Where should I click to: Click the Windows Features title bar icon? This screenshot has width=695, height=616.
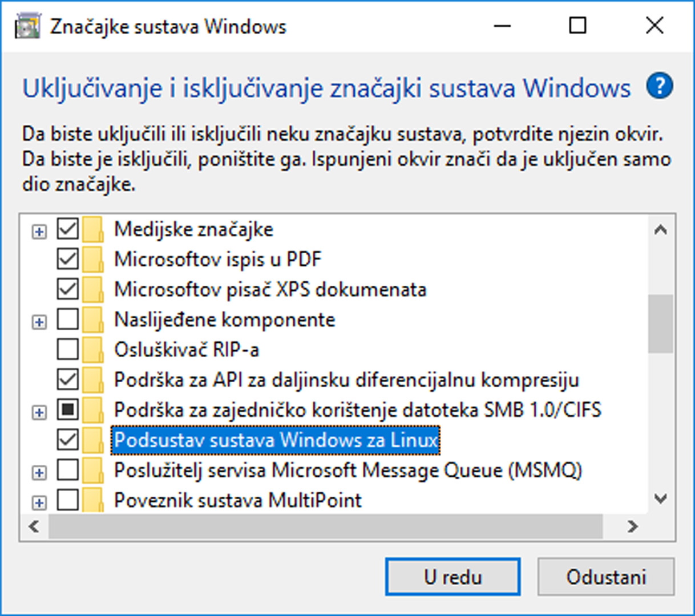tap(28, 26)
